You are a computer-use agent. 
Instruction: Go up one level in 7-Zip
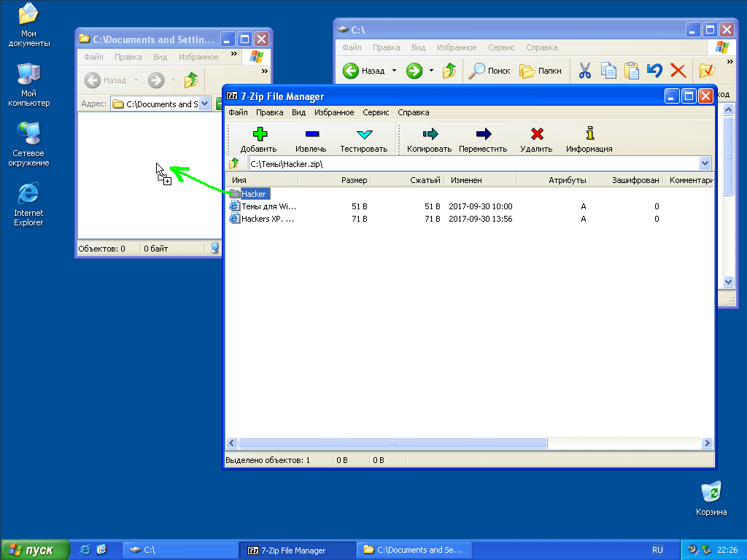coord(234,163)
